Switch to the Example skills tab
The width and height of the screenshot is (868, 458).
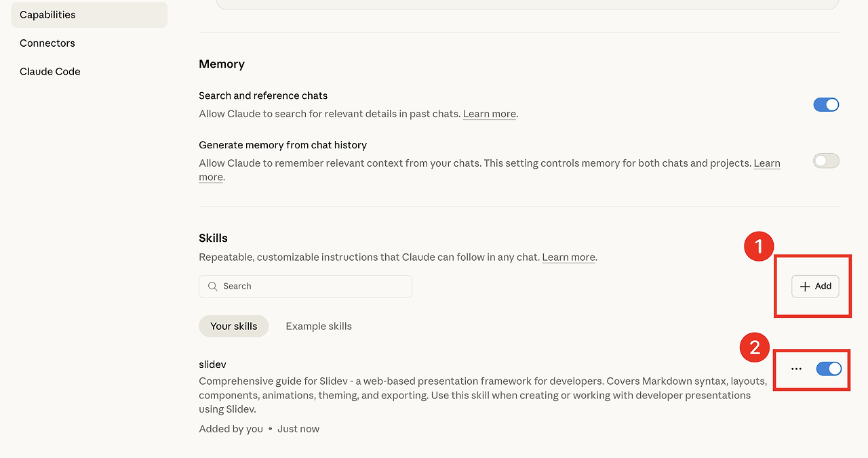click(319, 327)
